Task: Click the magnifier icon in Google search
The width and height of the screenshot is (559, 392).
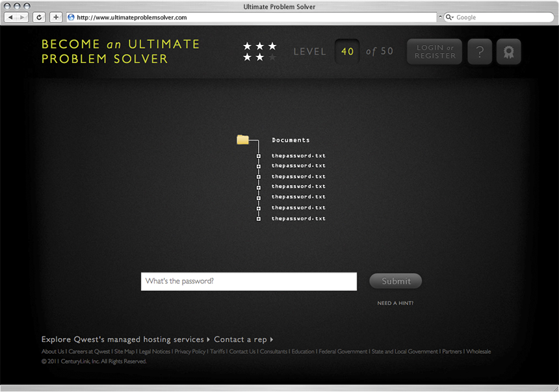Action: tap(449, 17)
